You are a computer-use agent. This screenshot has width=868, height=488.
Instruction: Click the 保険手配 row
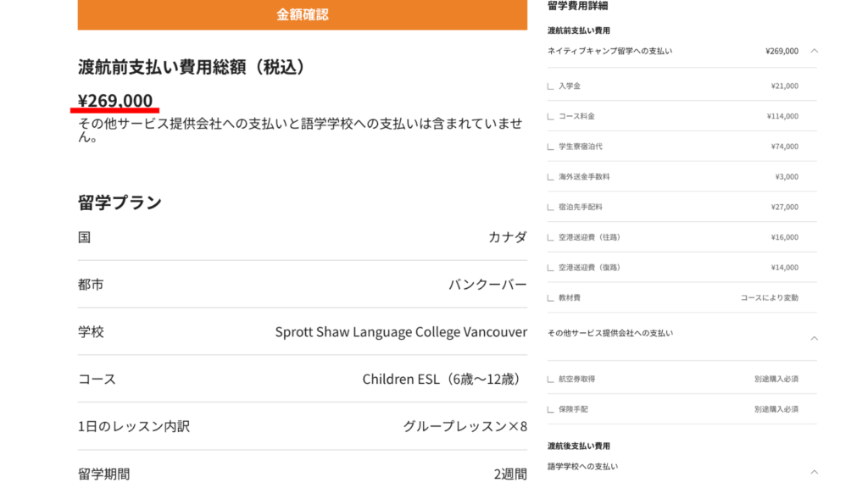(x=678, y=409)
